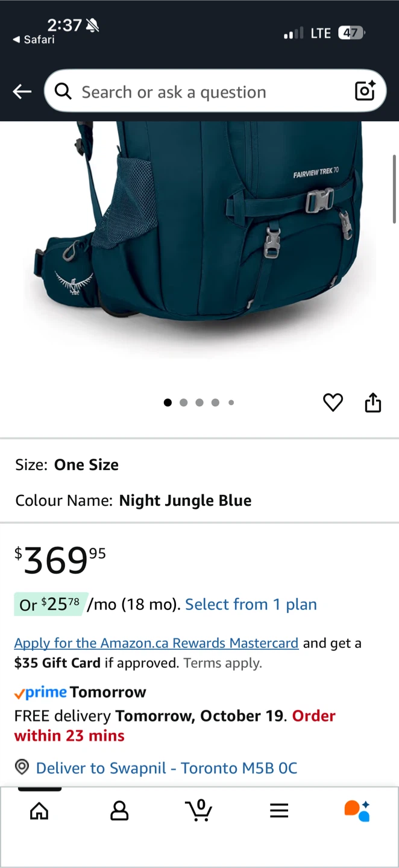The width and height of the screenshot is (399, 868).
Task: Open the hamburger menu icon
Action: [x=279, y=811]
